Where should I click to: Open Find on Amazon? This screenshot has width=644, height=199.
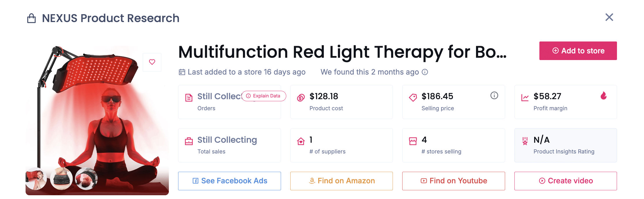341,181
